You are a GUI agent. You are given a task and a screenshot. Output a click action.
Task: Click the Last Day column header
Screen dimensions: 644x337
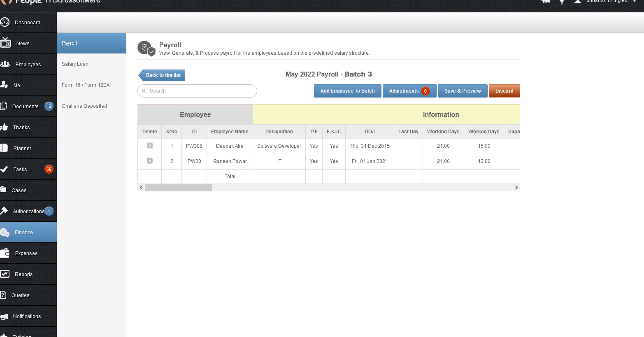[x=408, y=132]
